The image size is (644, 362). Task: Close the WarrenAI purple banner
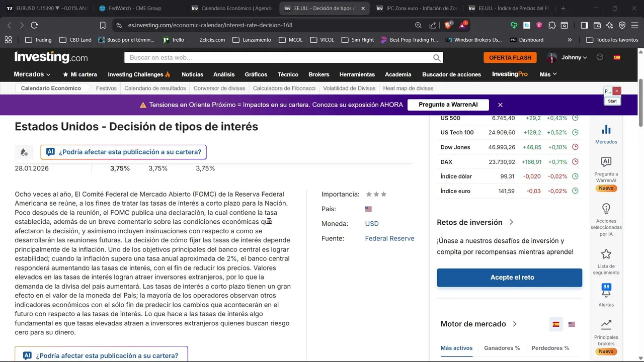coord(500,105)
